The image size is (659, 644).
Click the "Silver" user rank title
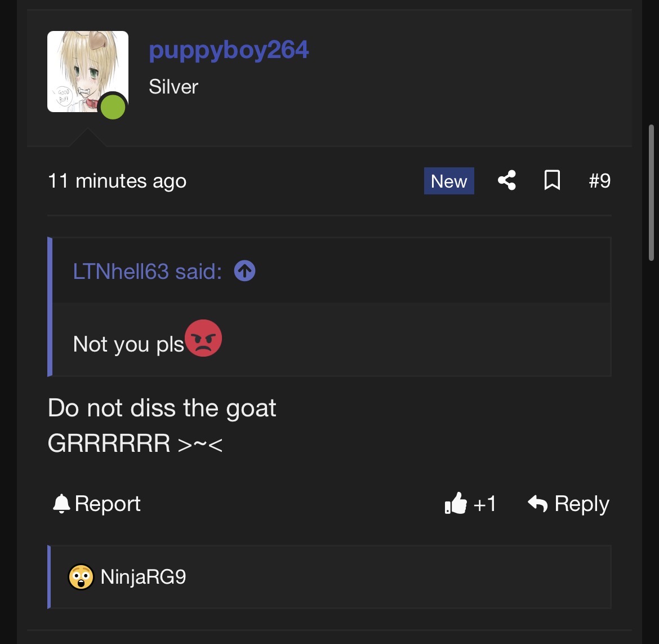(173, 87)
